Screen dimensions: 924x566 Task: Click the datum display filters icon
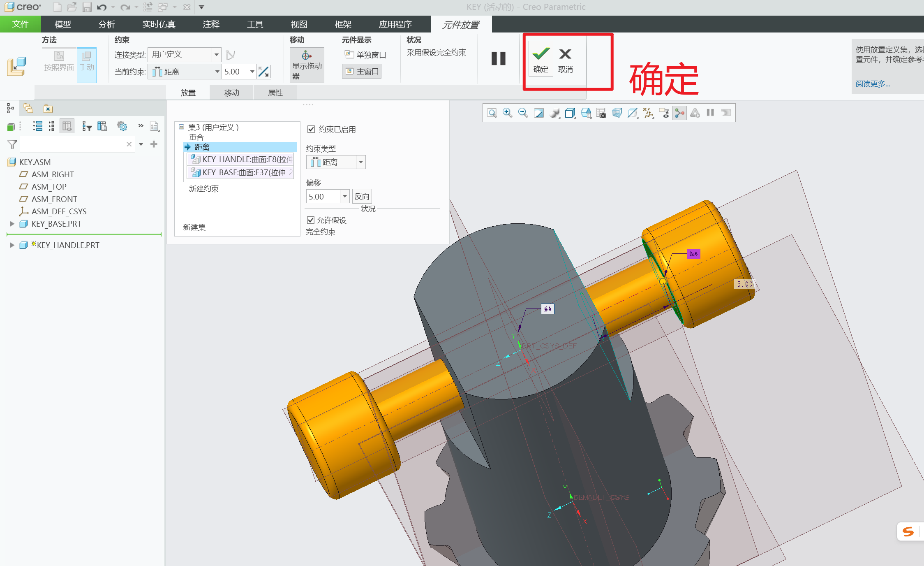pyautogui.click(x=648, y=113)
